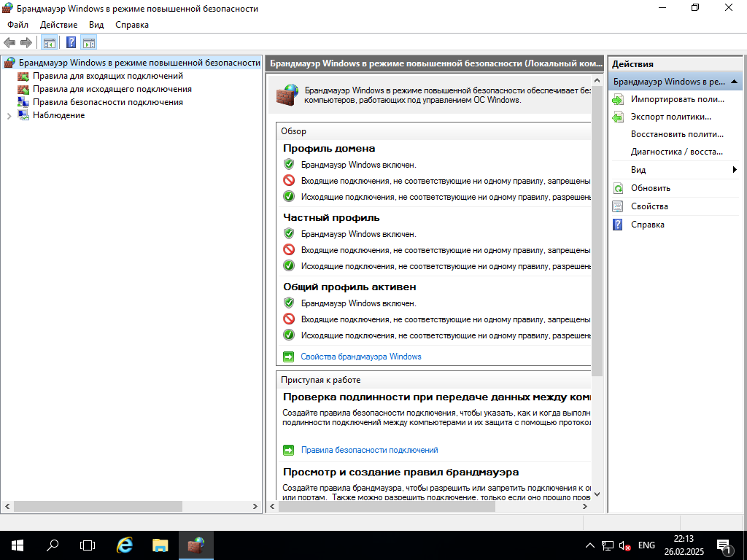Click green check icon for outbound in Общий профиль
The image size is (747, 560).
[289, 335]
